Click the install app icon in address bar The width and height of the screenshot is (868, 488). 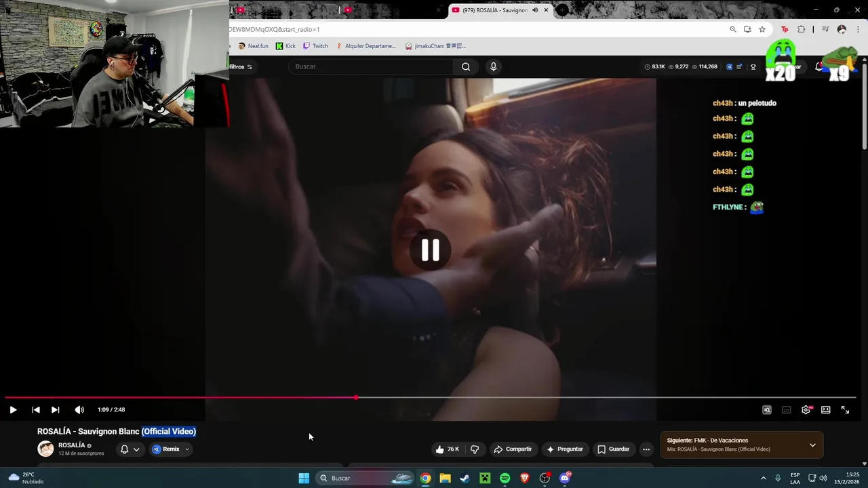(747, 29)
